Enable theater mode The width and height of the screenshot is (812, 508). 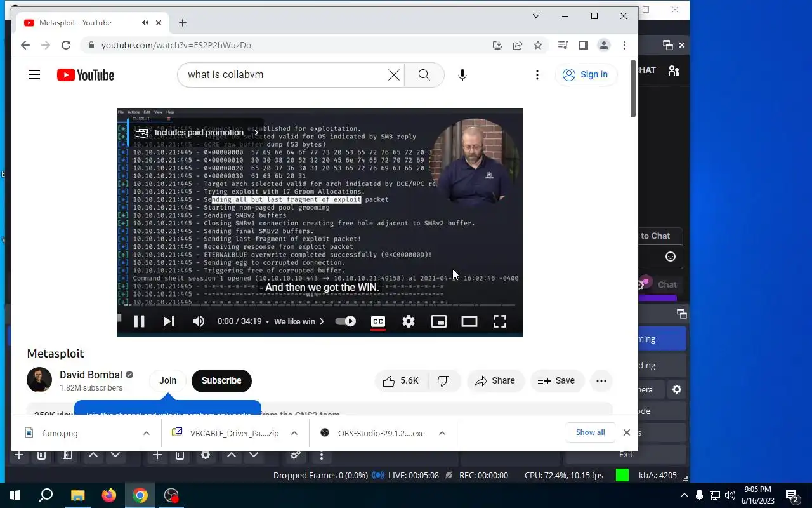[469, 321]
